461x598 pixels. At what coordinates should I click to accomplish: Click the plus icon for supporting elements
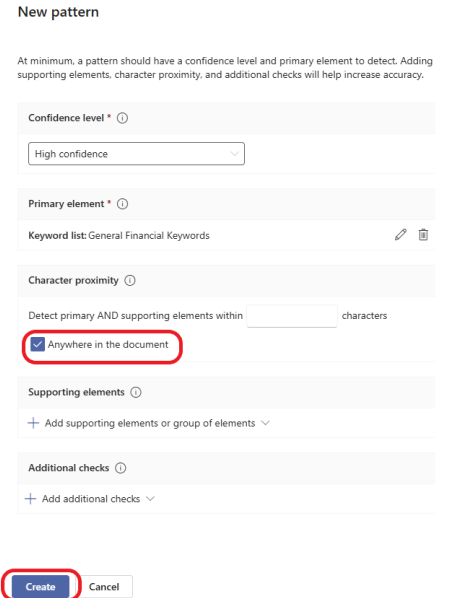point(33,423)
